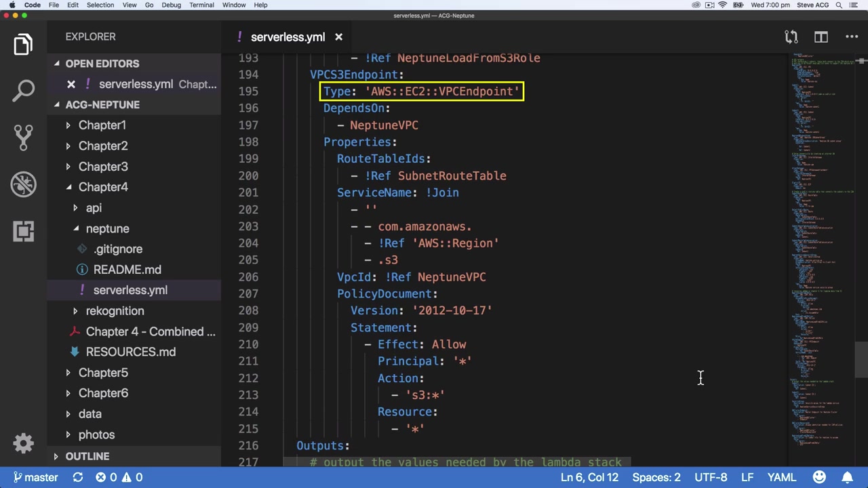Open the Search view icon
This screenshot has width=868, height=488.
[x=23, y=90]
